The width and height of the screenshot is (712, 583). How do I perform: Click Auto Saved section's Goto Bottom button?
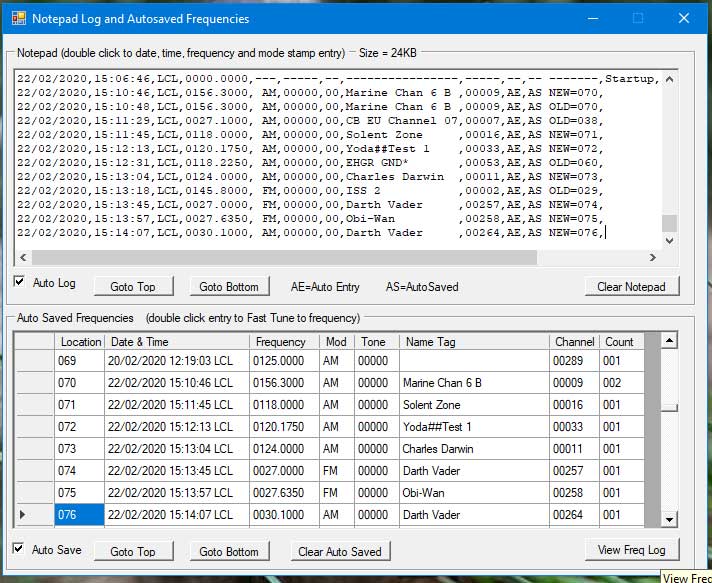click(x=229, y=551)
